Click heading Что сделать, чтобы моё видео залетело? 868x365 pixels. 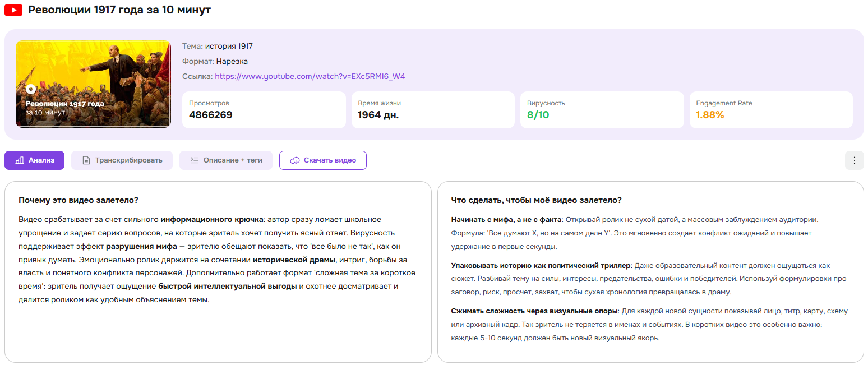536,200
